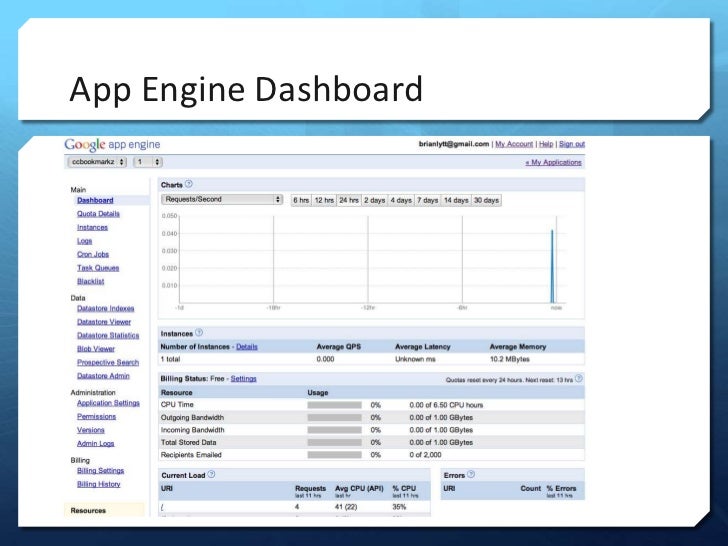
Task: Click the Total Stored Data usage bar
Action: (334, 442)
